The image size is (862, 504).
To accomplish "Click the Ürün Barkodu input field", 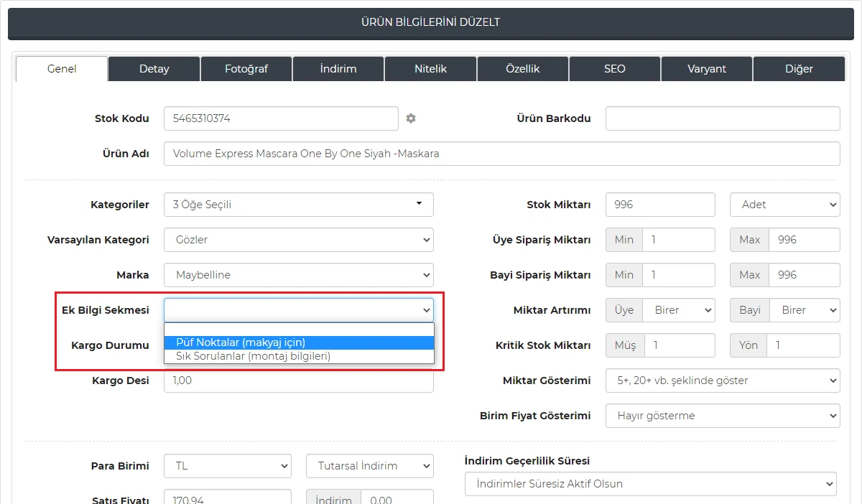I will click(723, 118).
